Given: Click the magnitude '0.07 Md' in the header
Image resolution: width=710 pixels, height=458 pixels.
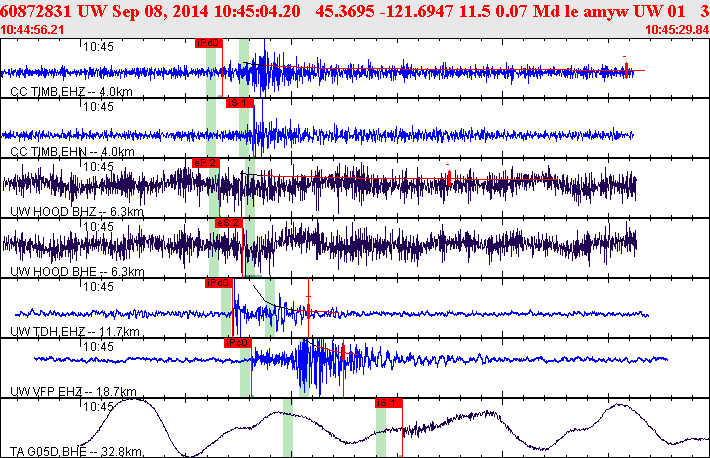Looking at the screenshot, I should pyautogui.click(x=528, y=11).
